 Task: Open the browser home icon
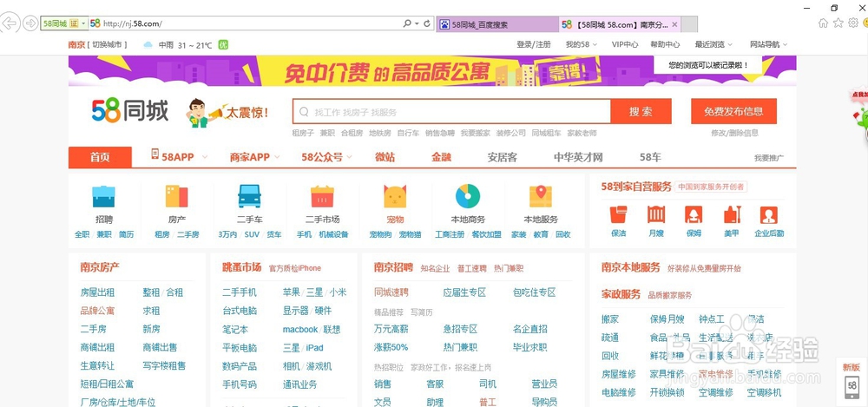pos(823,23)
